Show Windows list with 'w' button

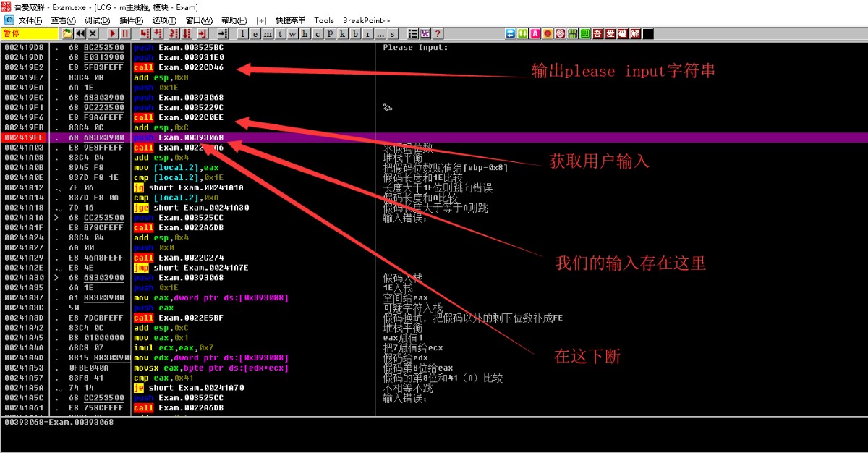292,33
